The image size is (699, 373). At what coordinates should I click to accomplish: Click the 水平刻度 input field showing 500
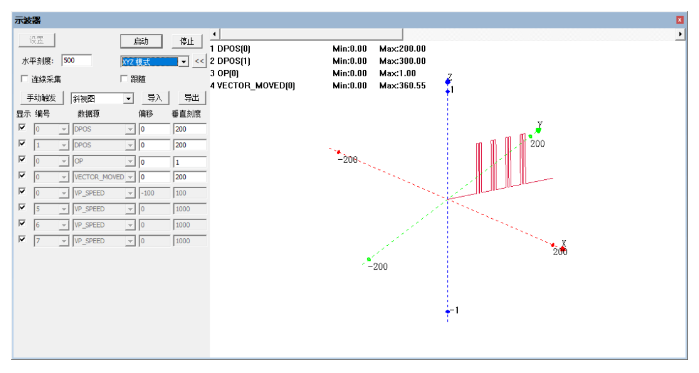[x=77, y=61]
